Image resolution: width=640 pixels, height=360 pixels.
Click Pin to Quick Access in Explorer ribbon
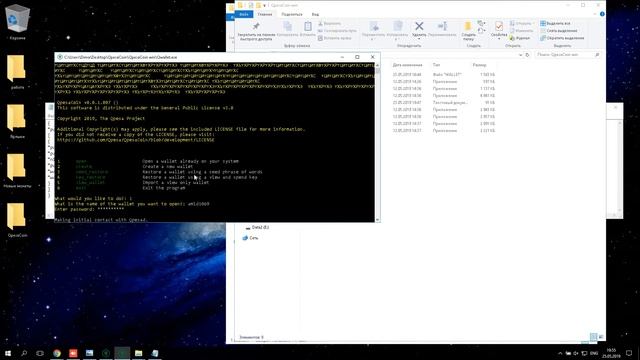(x=256, y=31)
